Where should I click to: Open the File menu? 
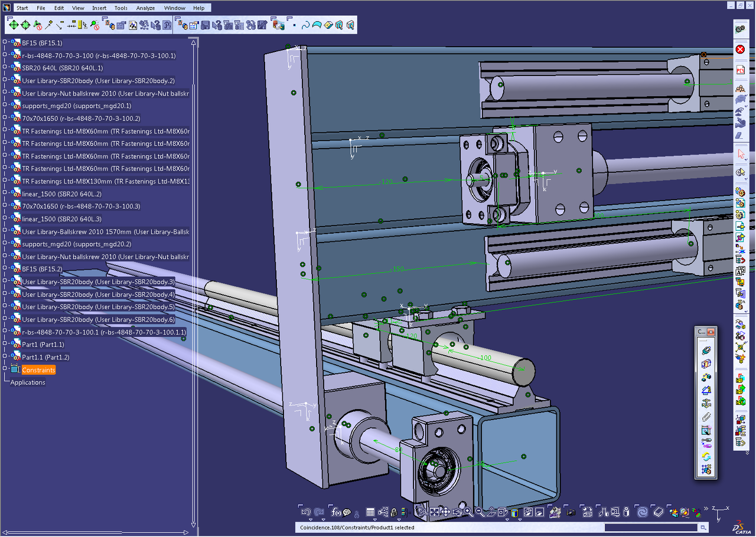click(41, 8)
